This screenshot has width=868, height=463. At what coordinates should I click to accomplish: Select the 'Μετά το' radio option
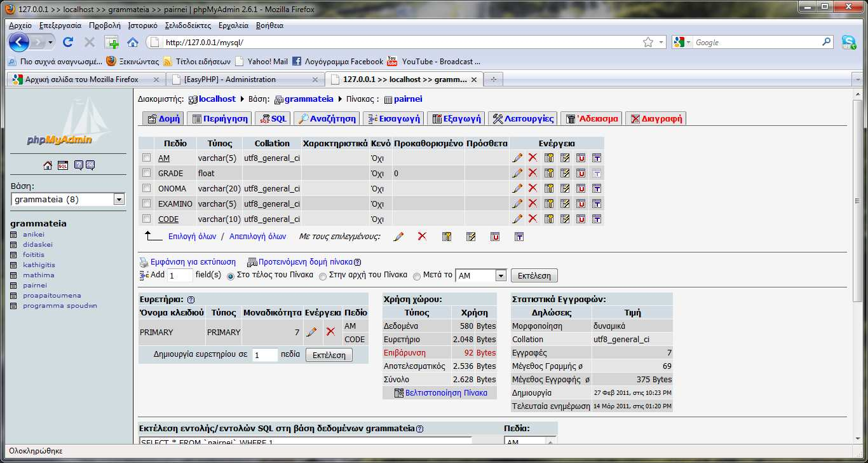(x=417, y=276)
